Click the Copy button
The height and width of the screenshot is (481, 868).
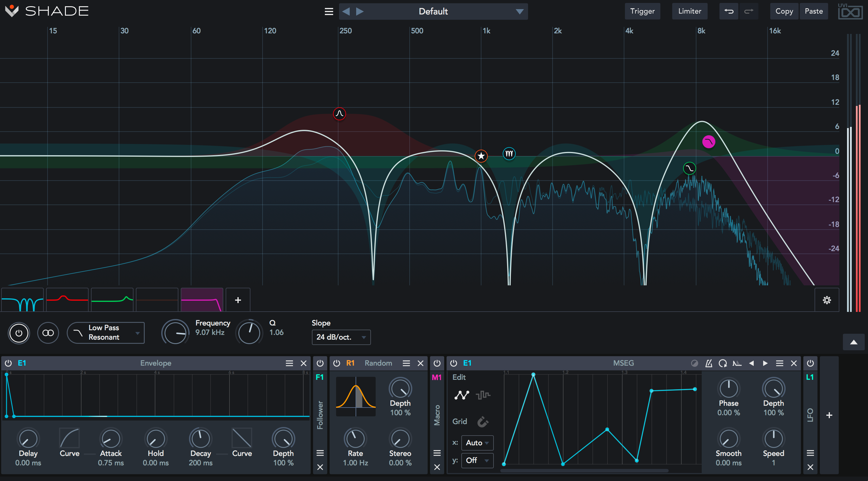point(784,12)
